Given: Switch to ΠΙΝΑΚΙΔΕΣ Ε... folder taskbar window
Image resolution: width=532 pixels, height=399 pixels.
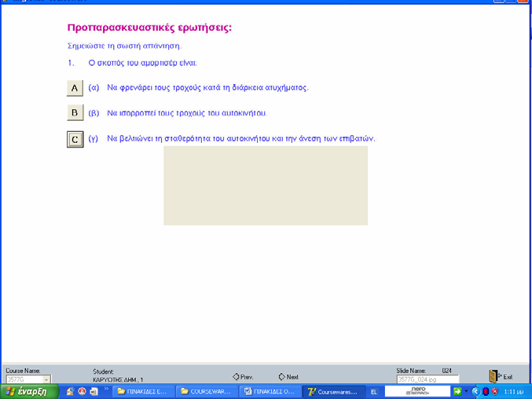Looking at the screenshot, I should coord(144,392).
